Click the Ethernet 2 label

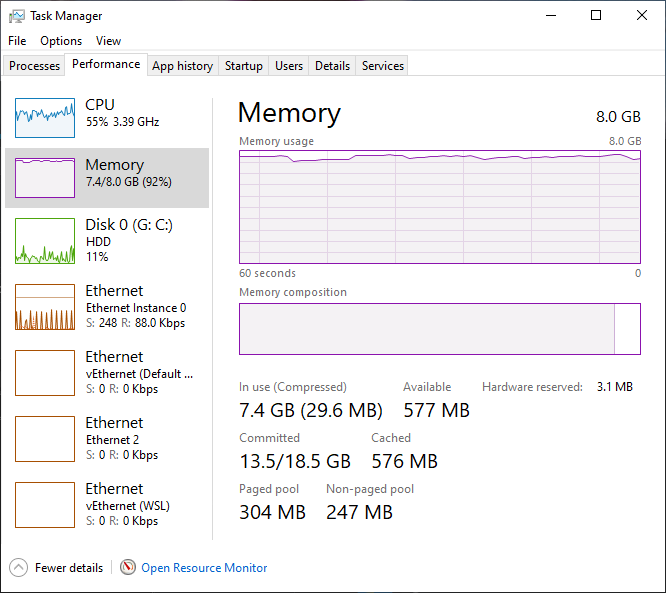coord(112,440)
